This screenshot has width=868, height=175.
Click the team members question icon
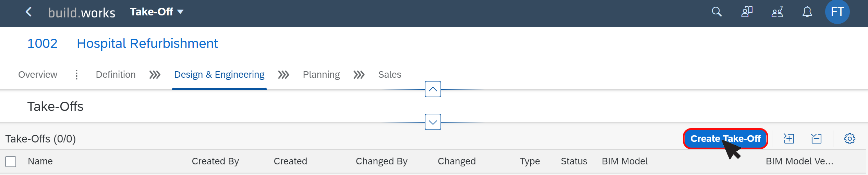click(x=777, y=12)
